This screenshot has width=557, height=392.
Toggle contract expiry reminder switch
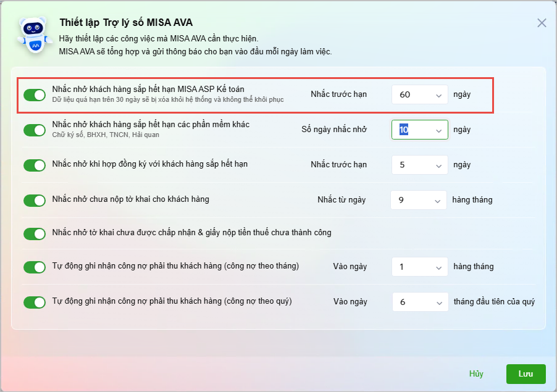click(35, 165)
